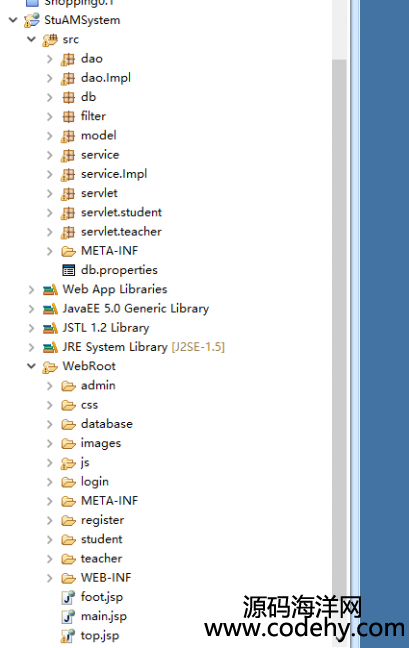The height and width of the screenshot is (648, 409).
Task: Click the WEB-INF folder icon
Action: [68, 578]
